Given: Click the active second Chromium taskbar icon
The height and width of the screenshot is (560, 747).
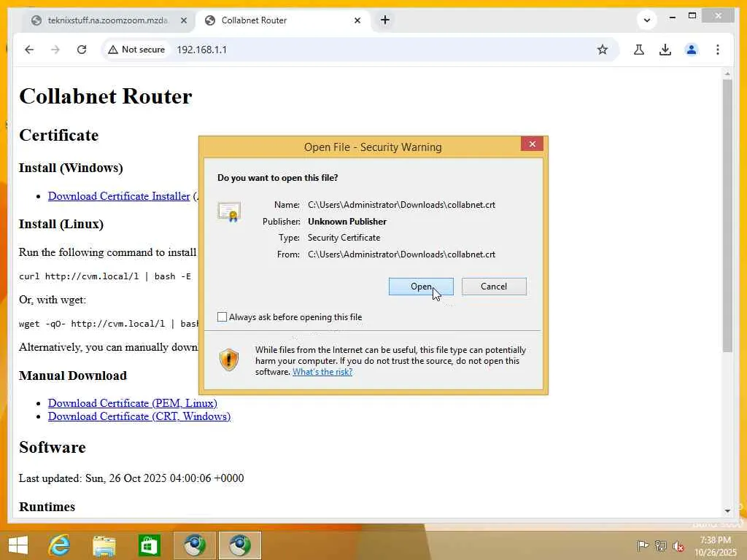Looking at the screenshot, I should pyautogui.click(x=239, y=545).
